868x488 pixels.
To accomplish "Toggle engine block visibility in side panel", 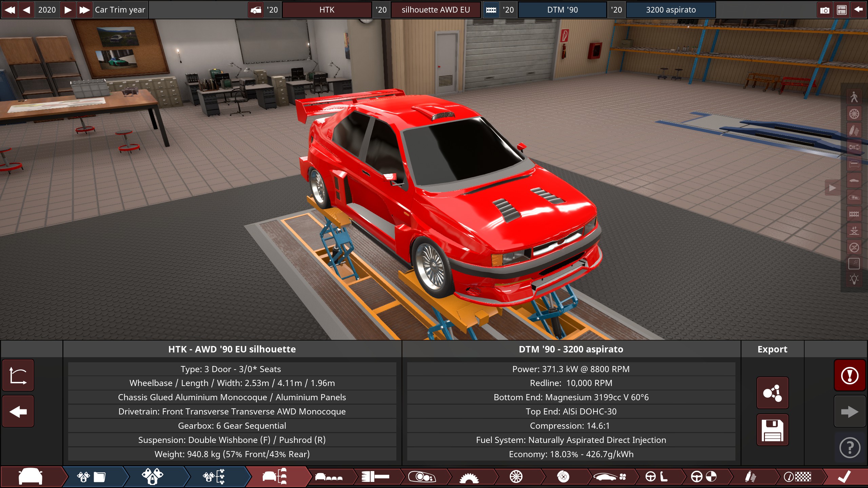I will 854,214.
